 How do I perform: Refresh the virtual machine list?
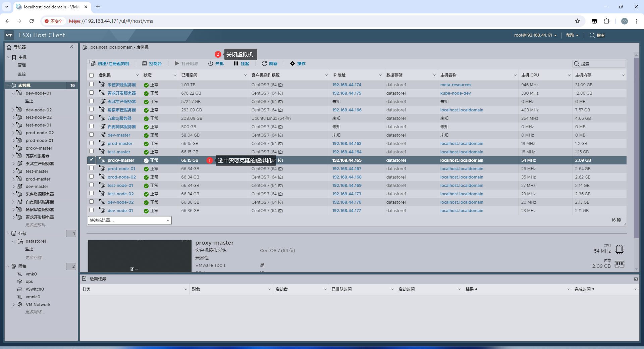270,63
